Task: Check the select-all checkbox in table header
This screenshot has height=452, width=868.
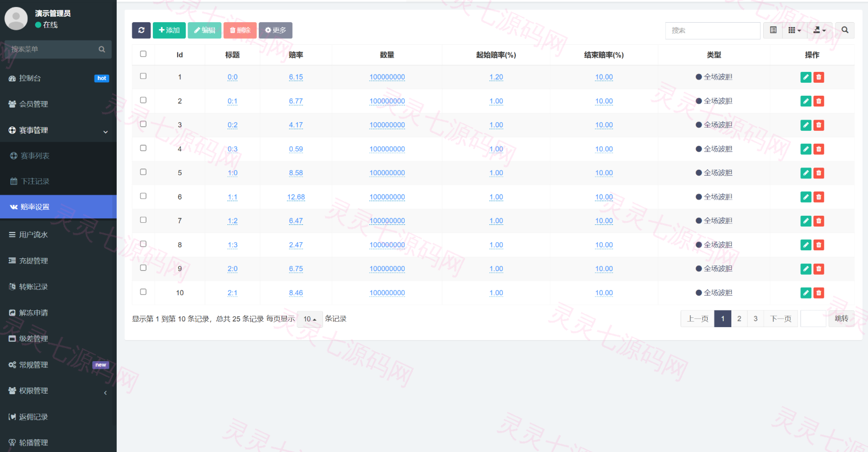Action: (x=143, y=54)
